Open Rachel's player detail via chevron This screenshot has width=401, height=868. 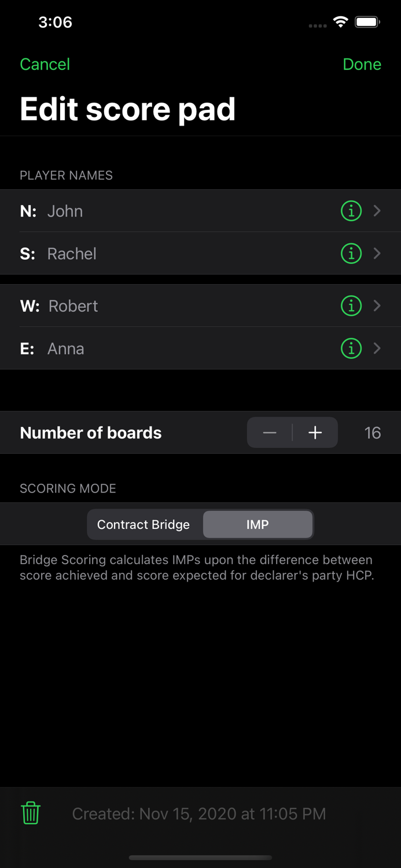point(377,253)
